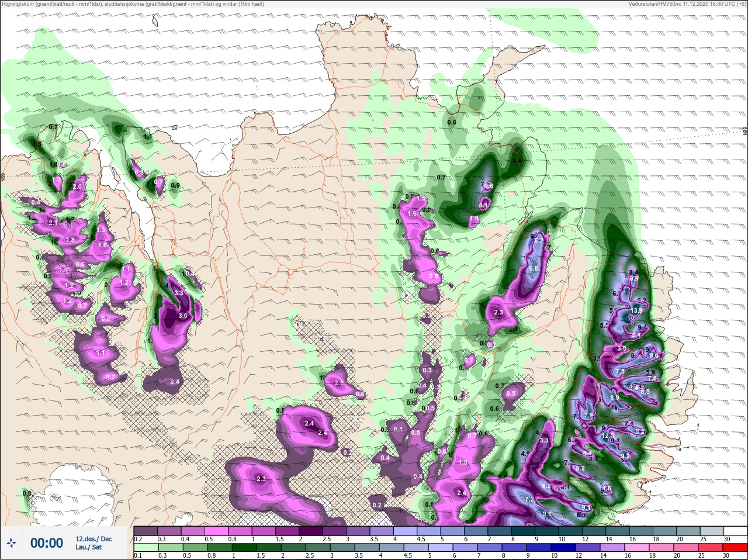This screenshot has width=748, height=560.
Task: Click the precipitation value 7.9 on the map
Action: tap(588, 415)
